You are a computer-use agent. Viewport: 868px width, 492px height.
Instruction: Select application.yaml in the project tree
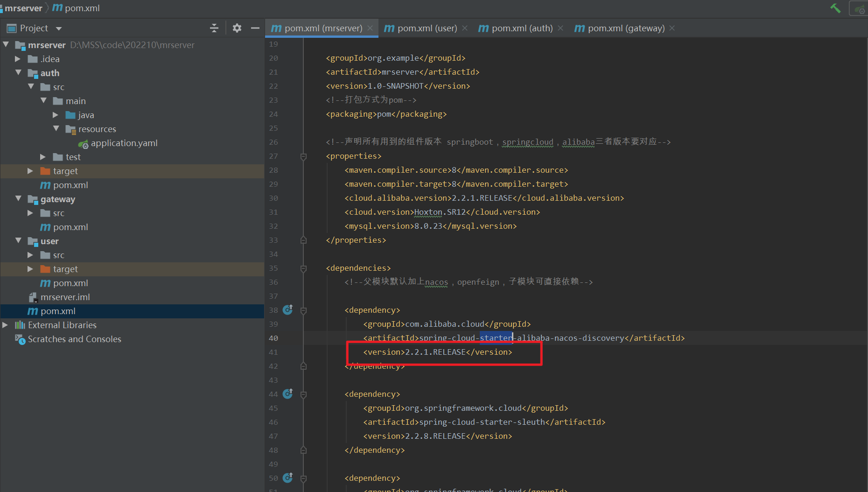coord(132,143)
